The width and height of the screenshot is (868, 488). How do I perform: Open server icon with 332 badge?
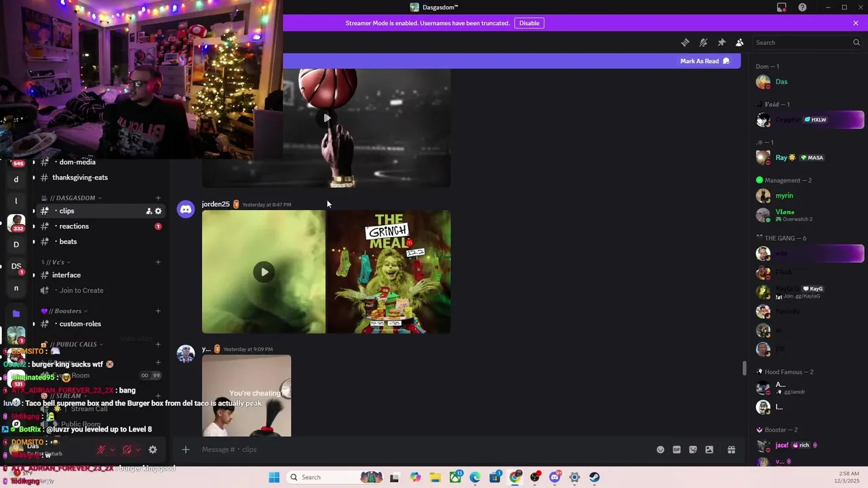click(16, 222)
